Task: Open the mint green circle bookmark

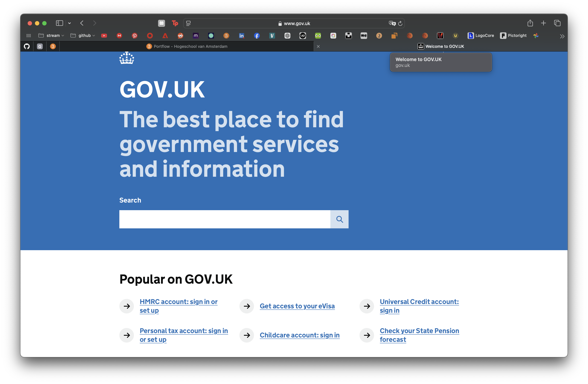Action: coord(211,36)
